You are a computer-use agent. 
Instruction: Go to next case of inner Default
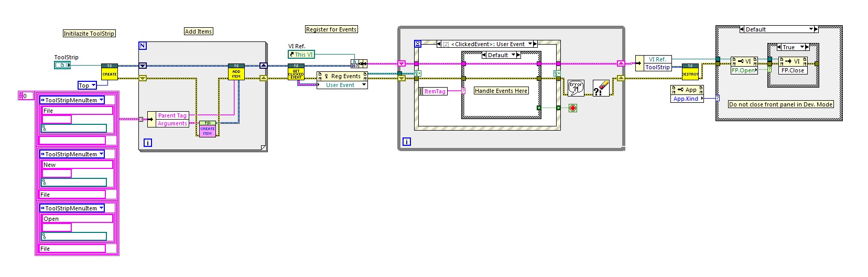pyautogui.click(x=519, y=55)
